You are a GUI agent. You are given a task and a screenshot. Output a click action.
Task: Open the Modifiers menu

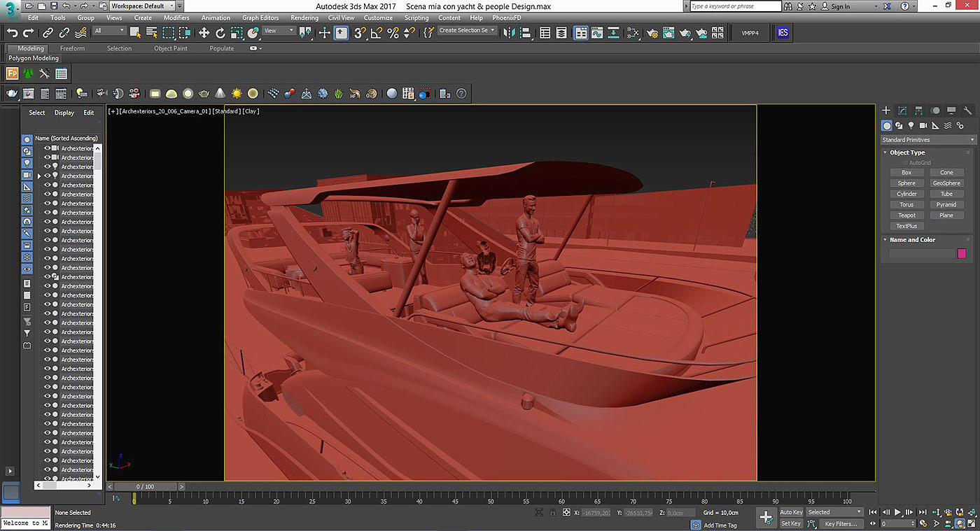click(176, 17)
